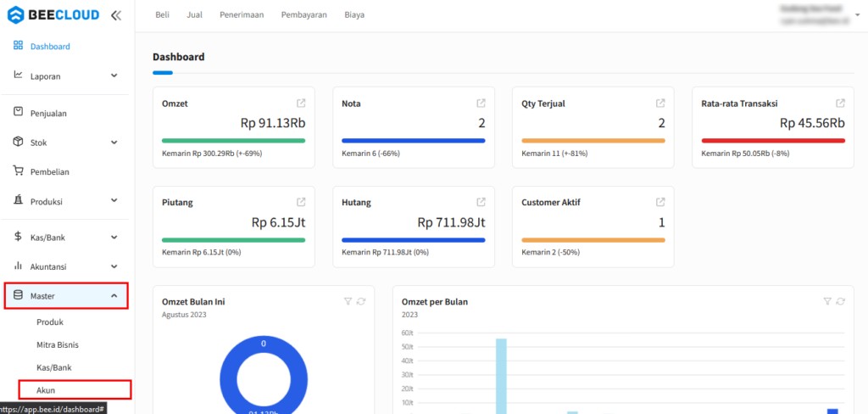Click the Rp 45.56Rb transaction average
The height and width of the screenshot is (414, 868).
click(x=812, y=123)
